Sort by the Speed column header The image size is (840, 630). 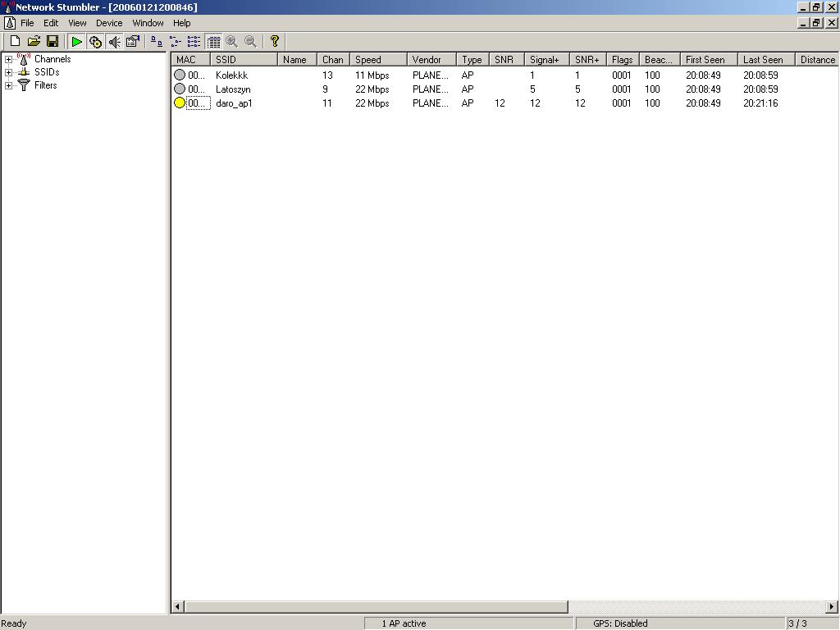click(x=378, y=59)
